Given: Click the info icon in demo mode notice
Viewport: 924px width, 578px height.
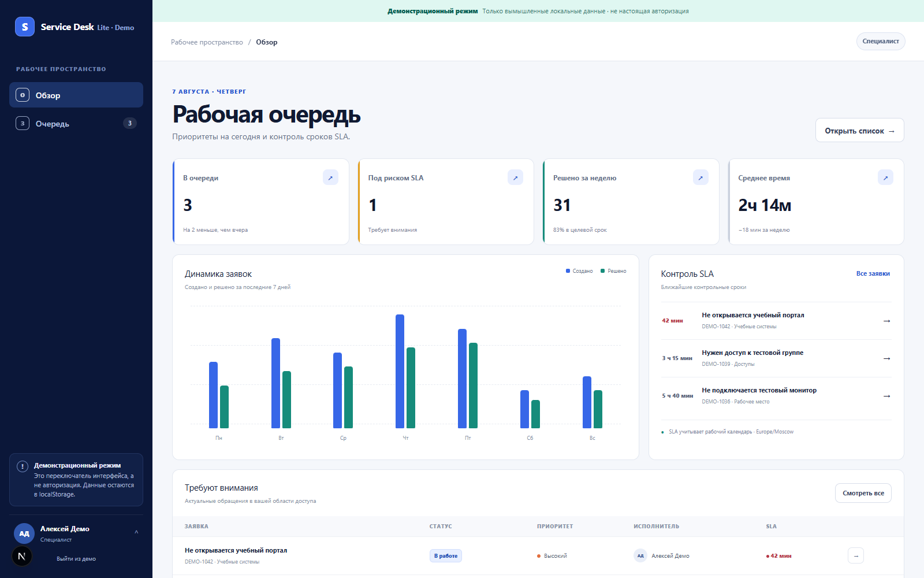Looking at the screenshot, I should tap(23, 466).
